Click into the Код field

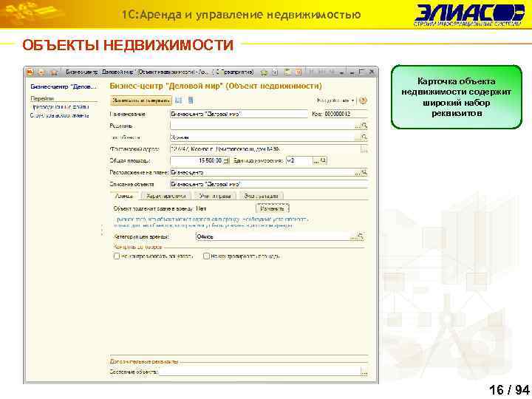point(346,114)
